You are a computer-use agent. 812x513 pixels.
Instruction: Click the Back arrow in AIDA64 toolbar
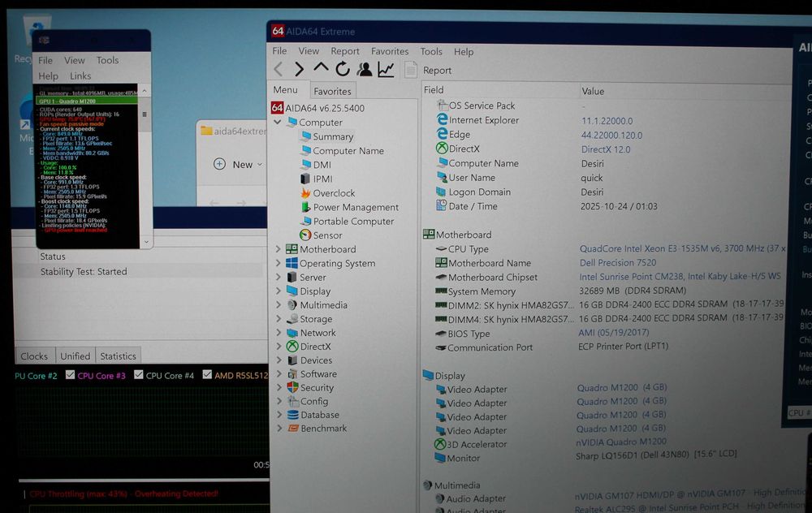click(279, 69)
